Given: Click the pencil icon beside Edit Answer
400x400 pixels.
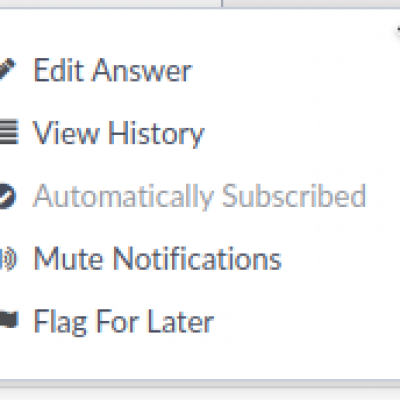Looking at the screenshot, I should tap(7, 69).
